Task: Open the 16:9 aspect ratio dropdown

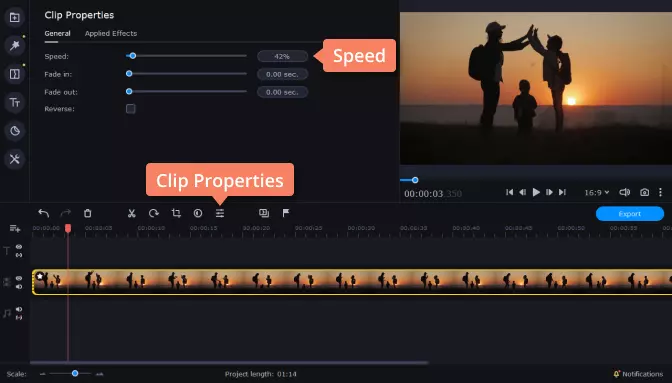Action: point(597,192)
